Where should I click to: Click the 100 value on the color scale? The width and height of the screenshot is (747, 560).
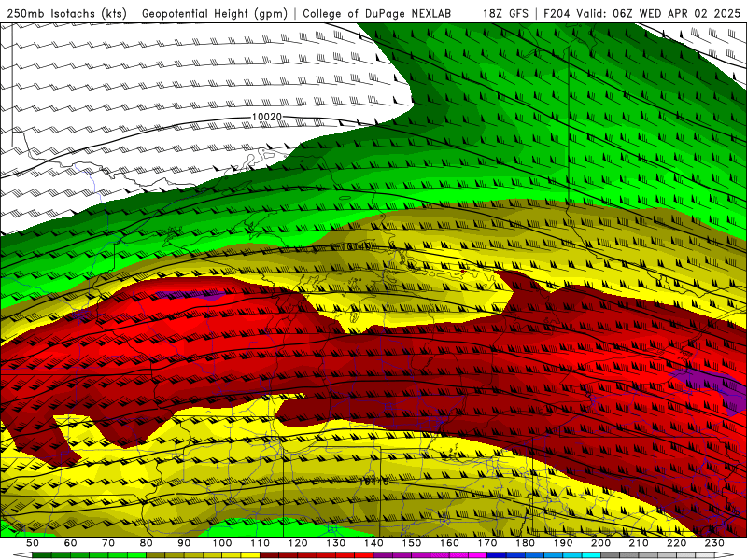222,543
